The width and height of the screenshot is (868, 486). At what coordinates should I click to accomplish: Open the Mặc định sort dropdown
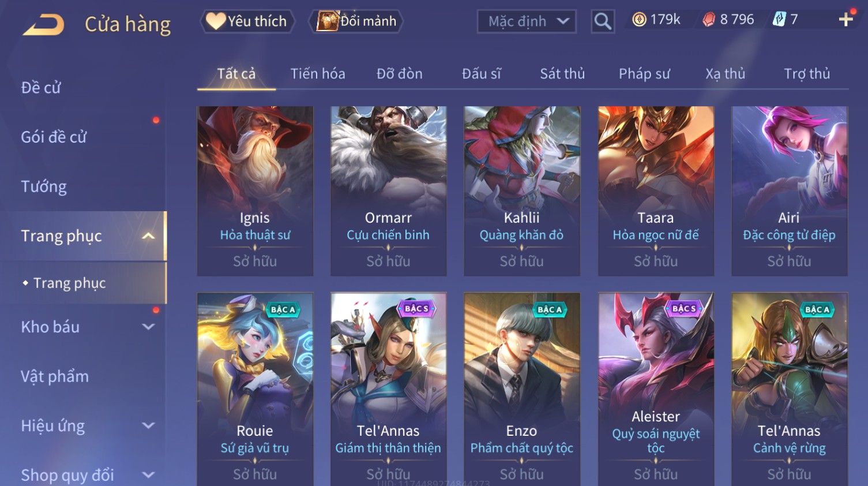(x=527, y=22)
